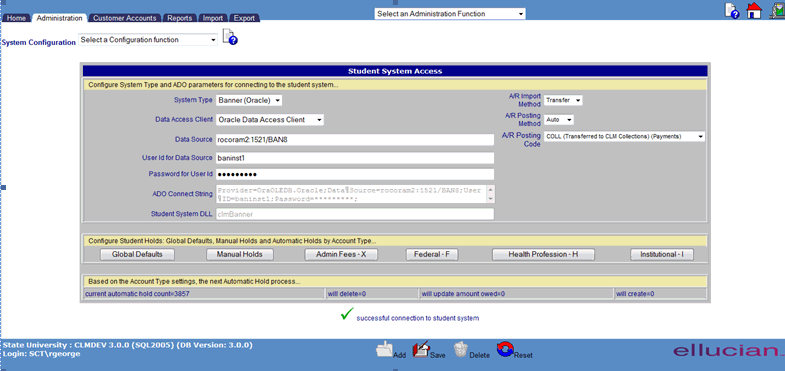Image resolution: width=785 pixels, height=371 pixels.
Task: Open the System Type dropdown
Action: pyautogui.click(x=249, y=100)
